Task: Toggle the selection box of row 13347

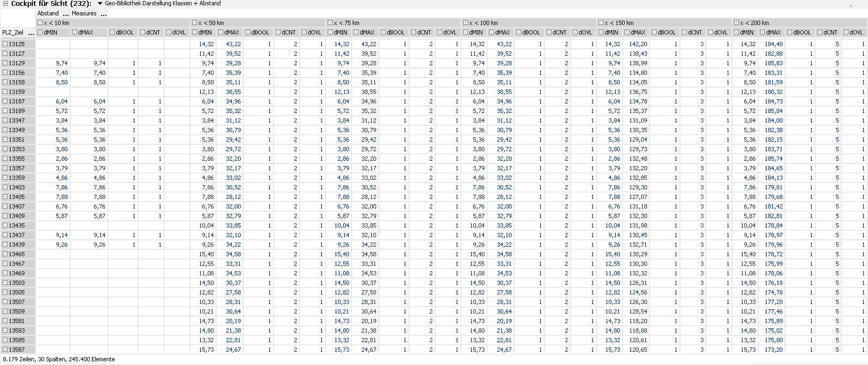Action: (x=5, y=120)
